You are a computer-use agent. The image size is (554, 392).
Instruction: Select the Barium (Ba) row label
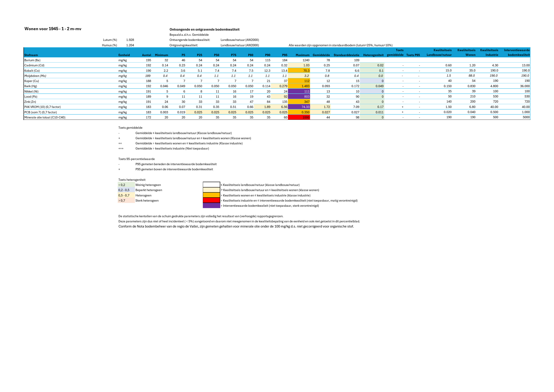coord(32,60)
